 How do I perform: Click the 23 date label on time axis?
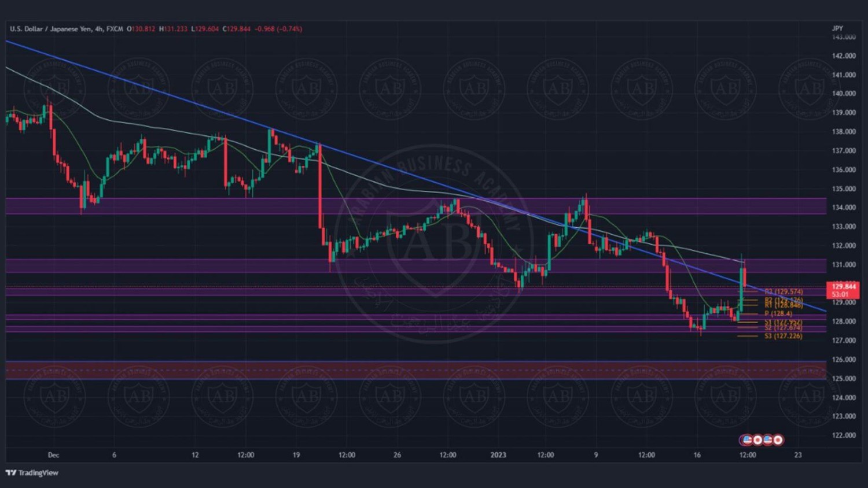798,455
